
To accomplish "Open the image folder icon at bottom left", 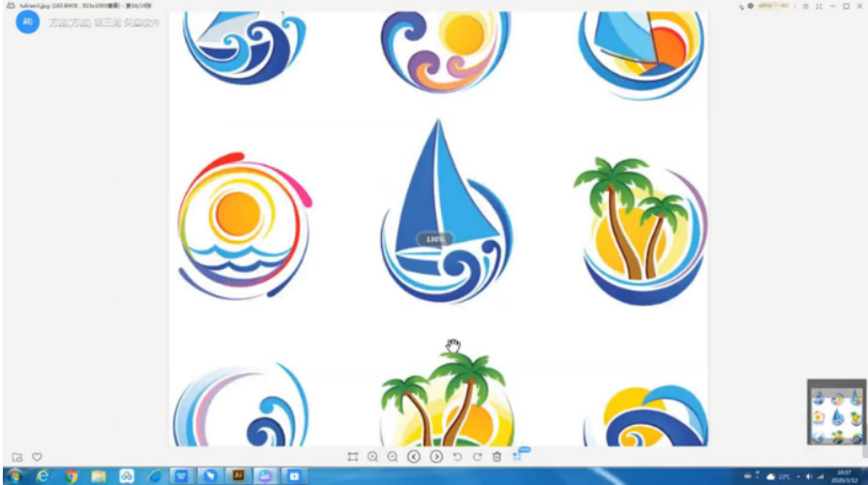I will click(x=17, y=457).
